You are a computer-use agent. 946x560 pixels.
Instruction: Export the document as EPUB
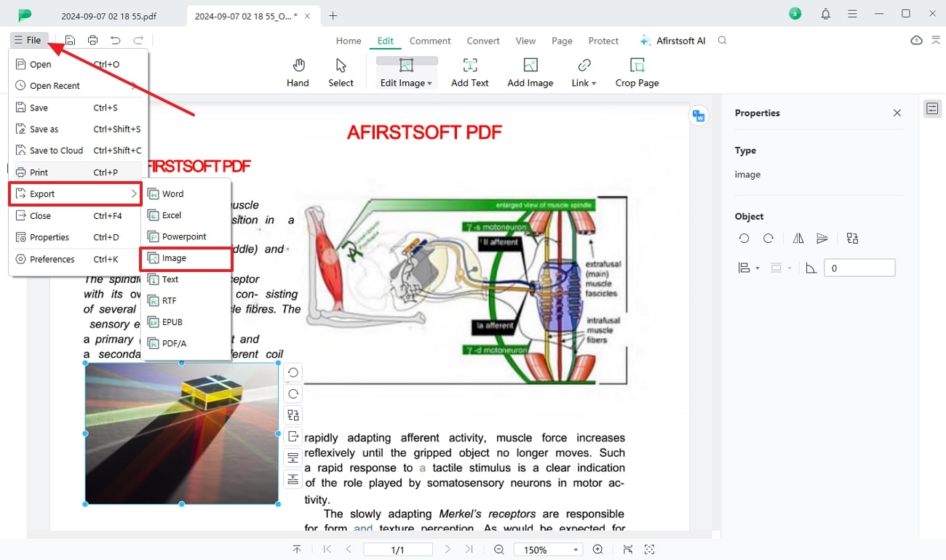(186, 321)
